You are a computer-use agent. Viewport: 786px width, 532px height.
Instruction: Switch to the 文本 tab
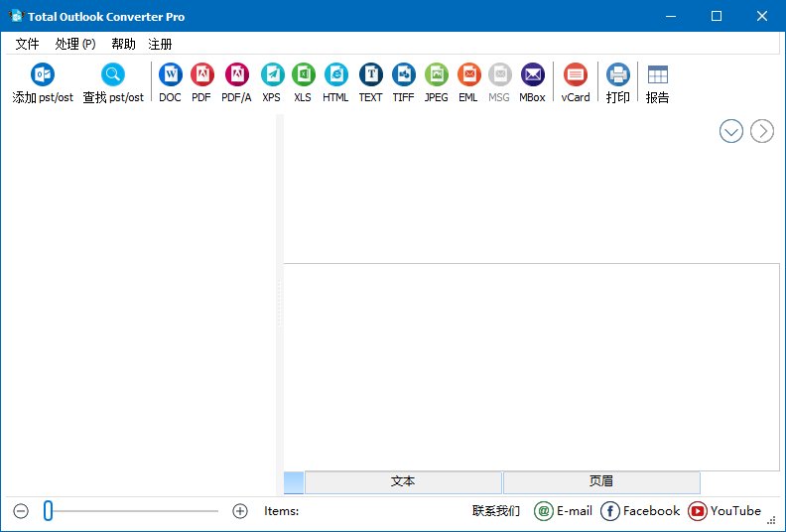[403, 482]
